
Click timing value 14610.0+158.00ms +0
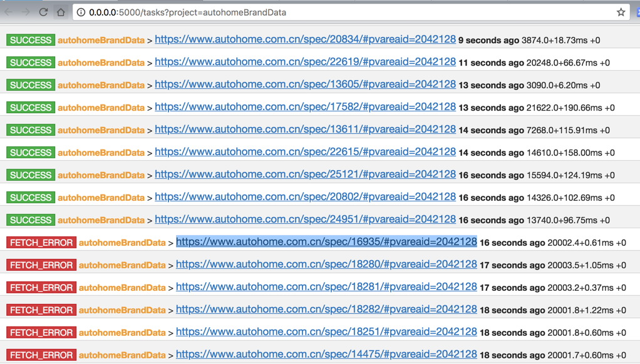pyautogui.click(x=570, y=153)
